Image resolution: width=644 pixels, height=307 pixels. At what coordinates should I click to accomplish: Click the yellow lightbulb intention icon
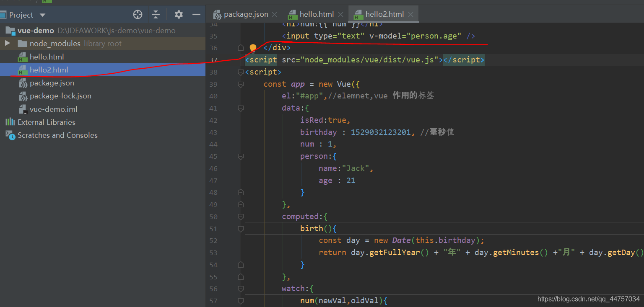253,48
